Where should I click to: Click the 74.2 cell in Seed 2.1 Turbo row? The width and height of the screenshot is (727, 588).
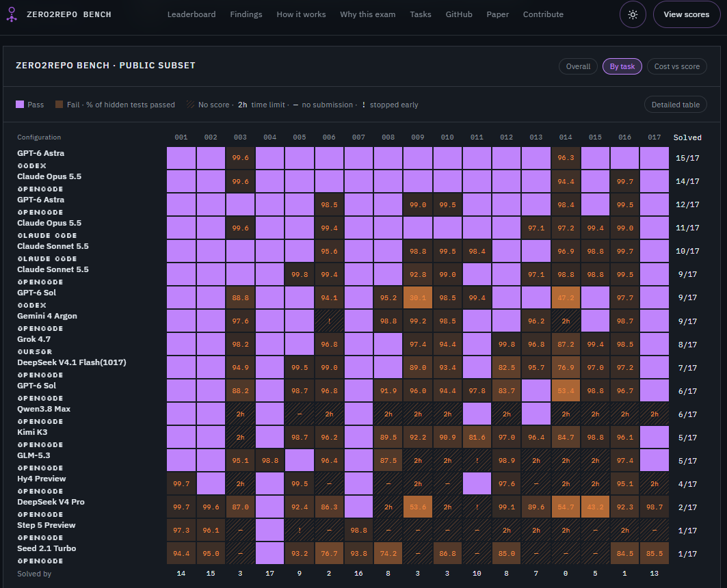click(388, 553)
